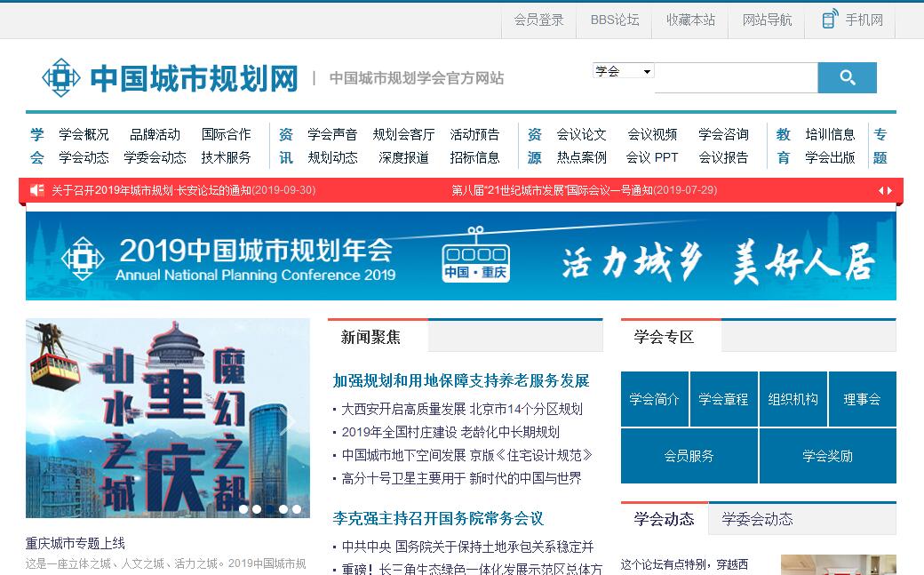The width and height of the screenshot is (924, 575).
Task: Click inside the search text field
Action: 736,78
